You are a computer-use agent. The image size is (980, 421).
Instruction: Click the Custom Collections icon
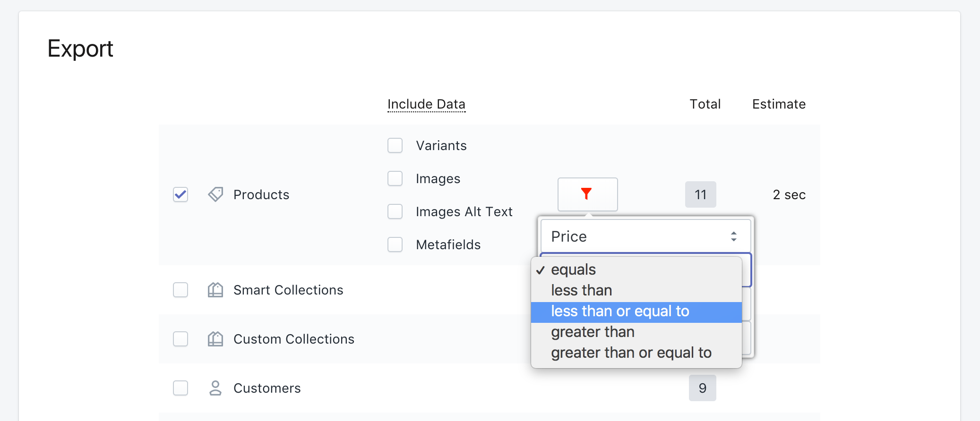tap(215, 339)
